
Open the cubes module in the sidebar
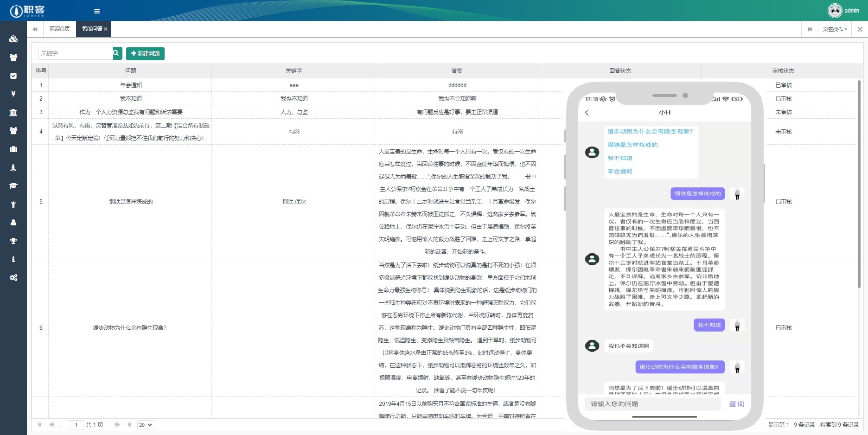click(13, 39)
